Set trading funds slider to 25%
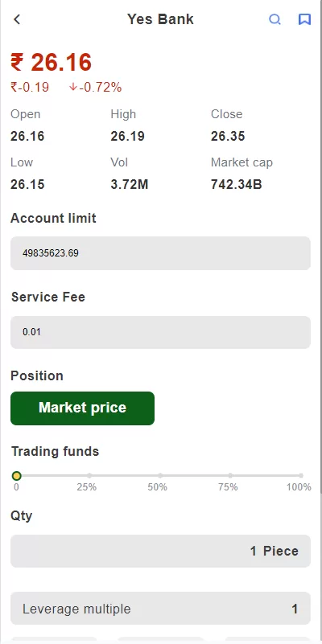Screen dimensions: 322x644 [x=89, y=476]
